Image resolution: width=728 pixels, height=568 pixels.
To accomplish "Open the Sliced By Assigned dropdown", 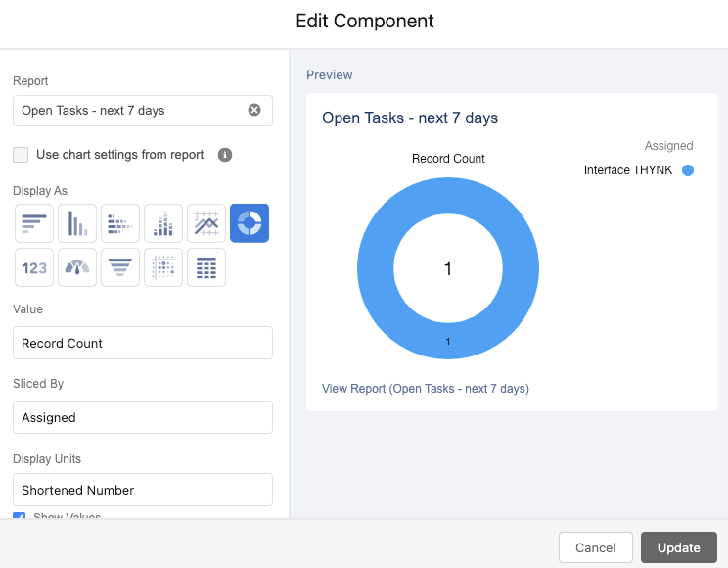I will tap(143, 417).
